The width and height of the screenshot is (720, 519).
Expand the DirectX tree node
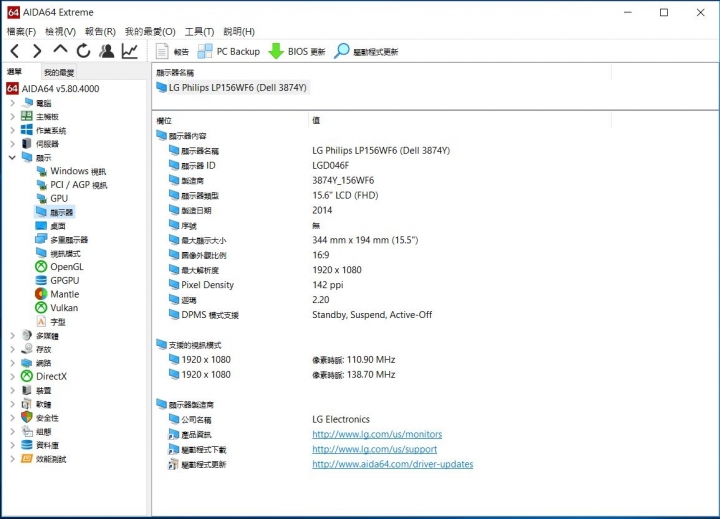point(12,377)
